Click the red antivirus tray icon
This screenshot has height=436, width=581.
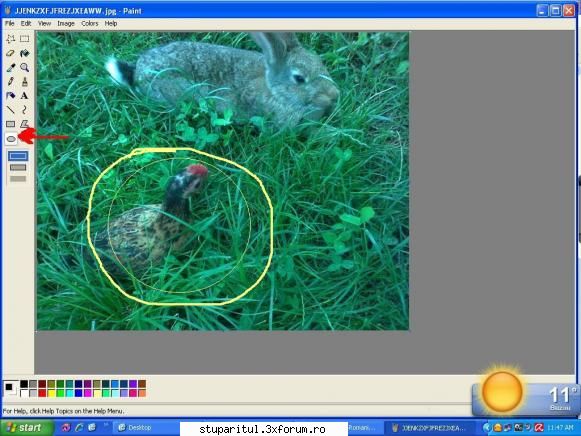point(539,427)
